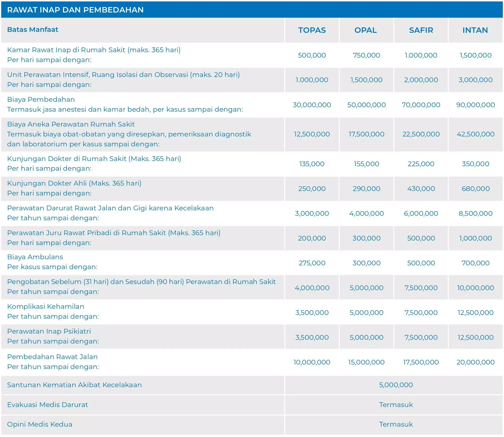Click the OPAL column header
504x437 pixels.
tap(365, 30)
